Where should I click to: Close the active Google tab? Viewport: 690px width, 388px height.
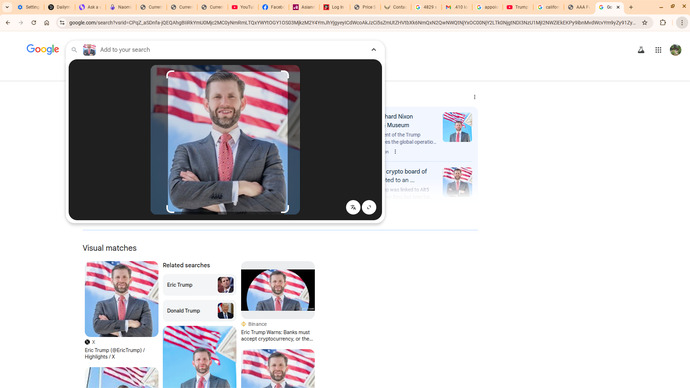click(618, 7)
